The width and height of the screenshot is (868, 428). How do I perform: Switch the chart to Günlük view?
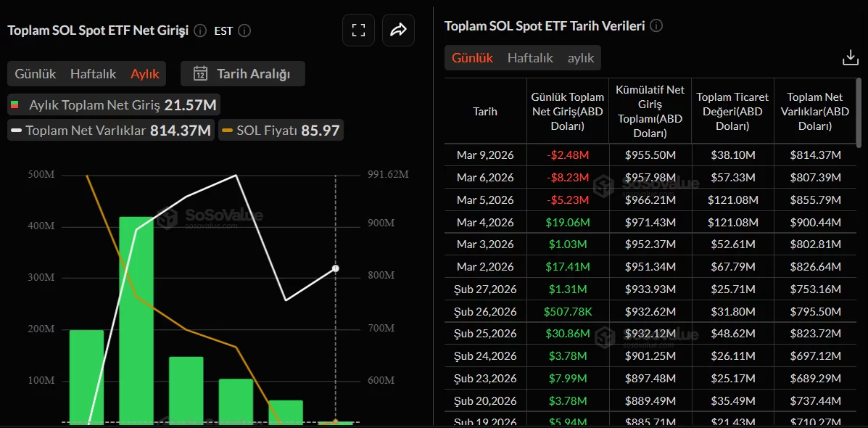[36, 73]
